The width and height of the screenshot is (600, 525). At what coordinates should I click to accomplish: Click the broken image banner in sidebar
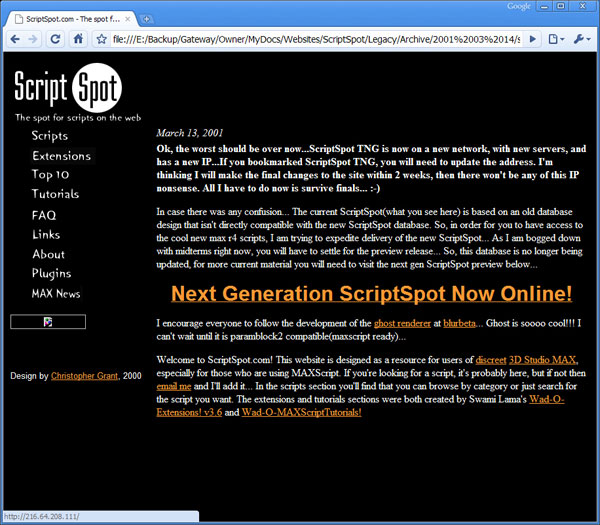[x=48, y=322]
